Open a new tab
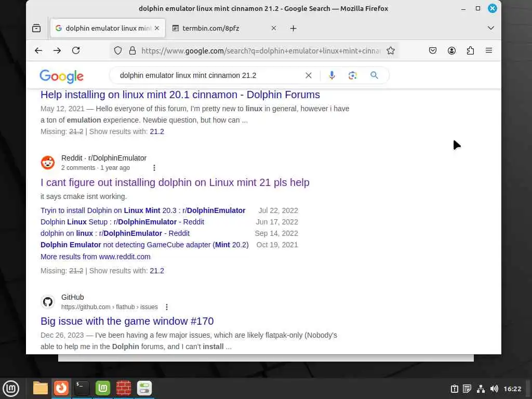 [x=294, y=28]
